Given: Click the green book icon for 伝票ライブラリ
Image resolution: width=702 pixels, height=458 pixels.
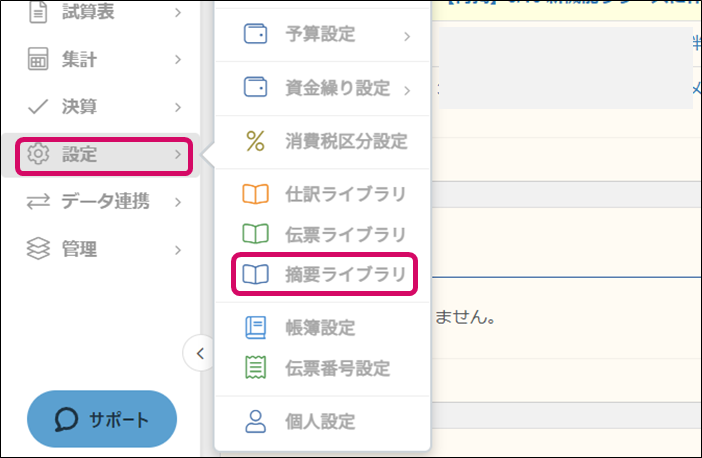Looking at the screenshot, I should 256,234.
